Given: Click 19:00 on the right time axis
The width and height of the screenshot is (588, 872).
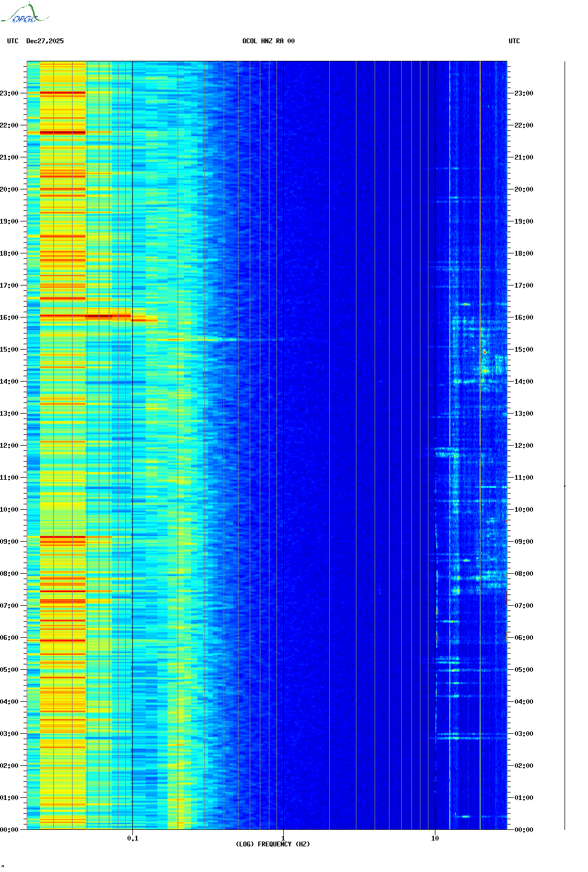Looking at the screenshot, I should (x=524, y=221).
